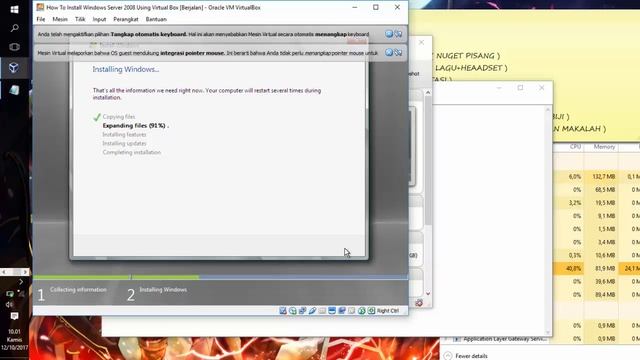Click 'Installing features' step text
The image size is (640, 360).
point(124,135)
